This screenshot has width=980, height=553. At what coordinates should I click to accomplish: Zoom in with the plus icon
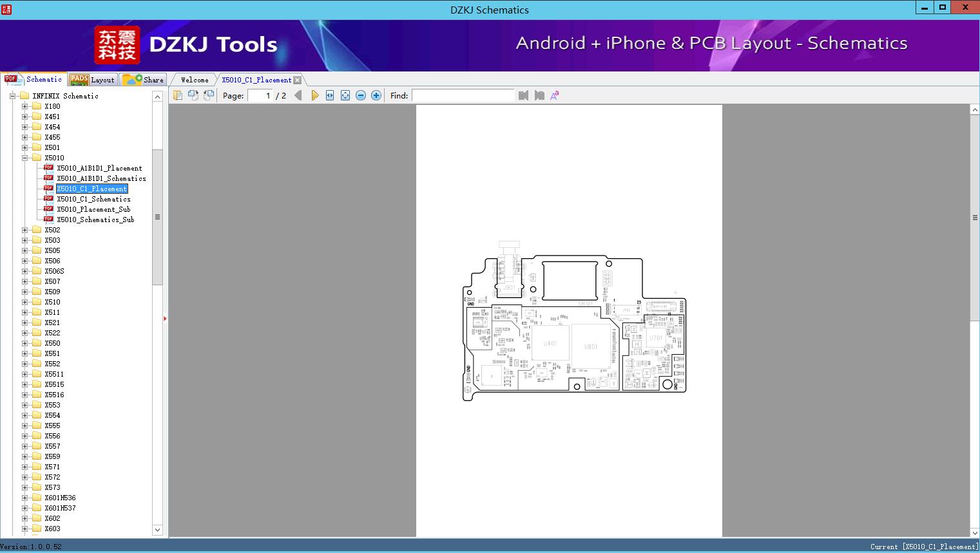click(x=376, y=95)
